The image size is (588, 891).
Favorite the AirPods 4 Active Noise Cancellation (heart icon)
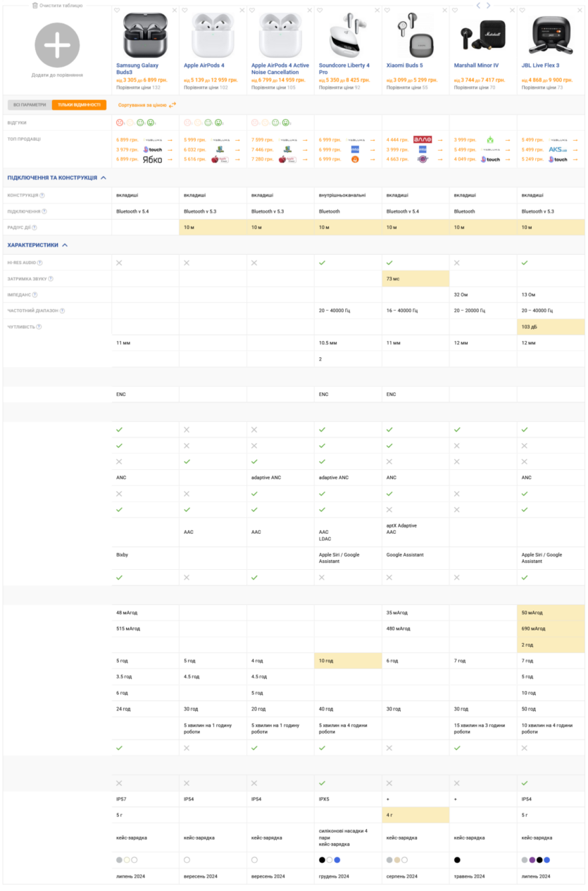(x=253, y=11)
